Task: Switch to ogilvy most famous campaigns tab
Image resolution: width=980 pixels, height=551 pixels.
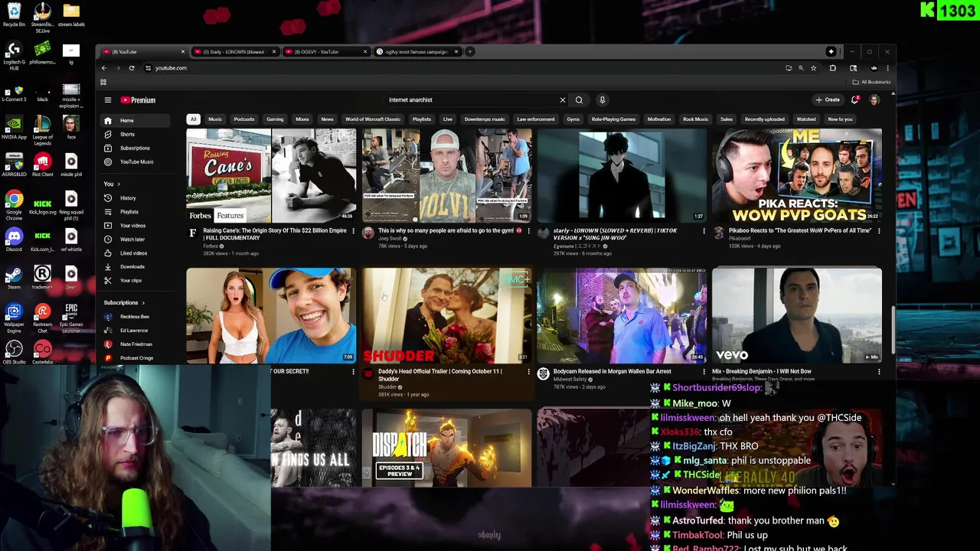Action: click(x=417, y=52)
